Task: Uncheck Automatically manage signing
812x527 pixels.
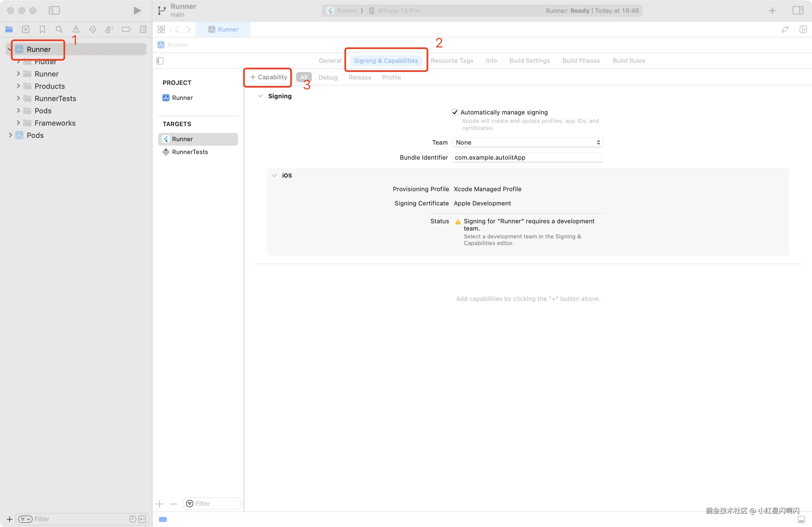Action: coord(455,112)
